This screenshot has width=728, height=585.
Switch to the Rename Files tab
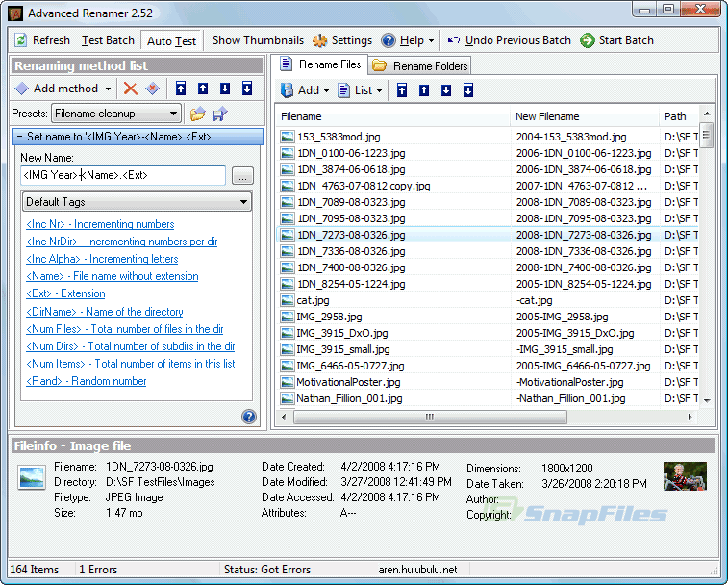(x=321, y=64)
